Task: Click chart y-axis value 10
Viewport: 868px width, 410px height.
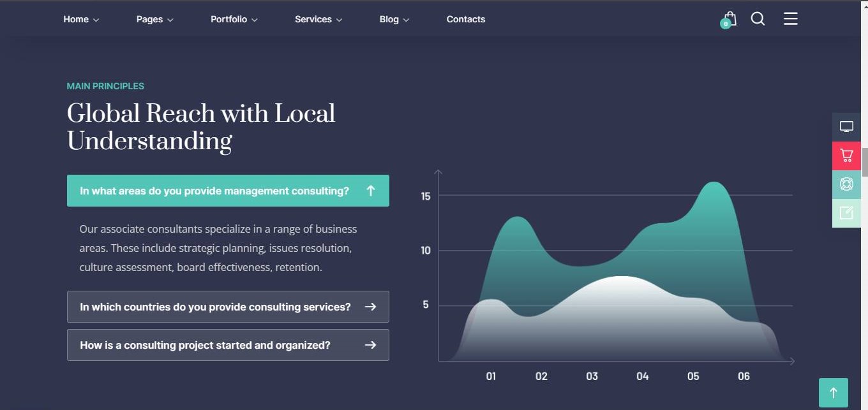Action: click(426, 251)
